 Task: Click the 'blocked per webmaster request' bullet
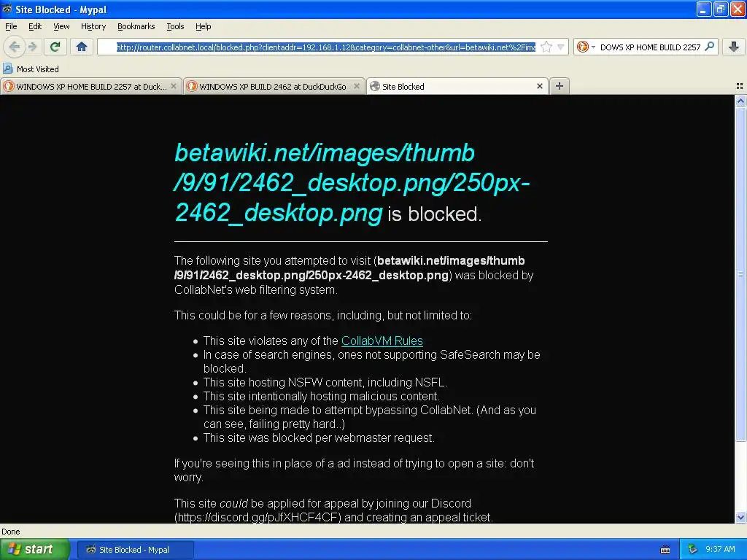[x=318, y=438]
